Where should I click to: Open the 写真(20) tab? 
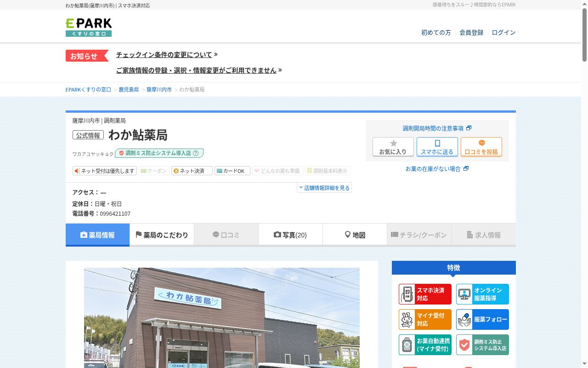click(x=290, y=235)
